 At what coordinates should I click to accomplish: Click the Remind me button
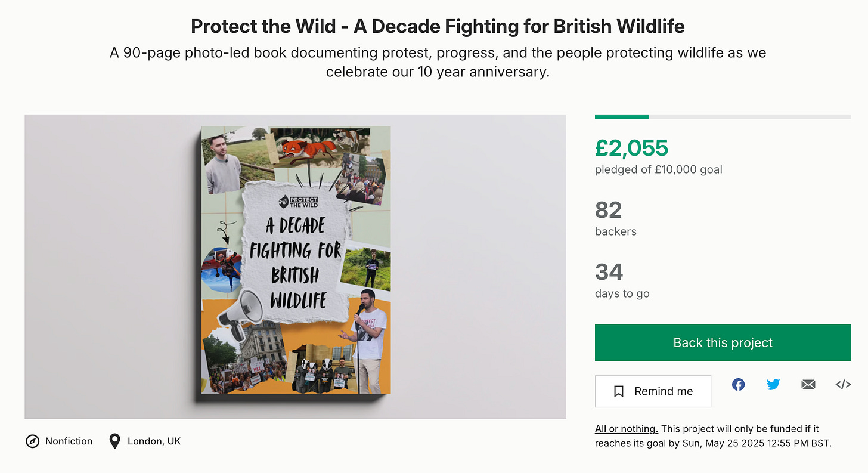point(653,391)
